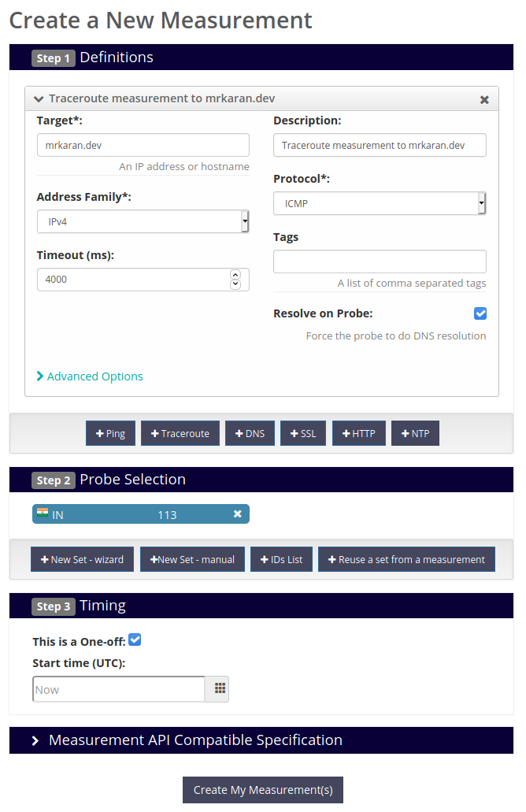Close the Traceroute measurement definition panel
Screen dimensions: 526x812
[x=484, y=99]
